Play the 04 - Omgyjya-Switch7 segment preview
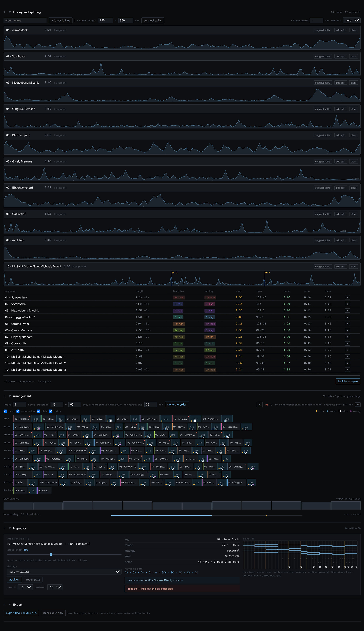 click(347, 317)
